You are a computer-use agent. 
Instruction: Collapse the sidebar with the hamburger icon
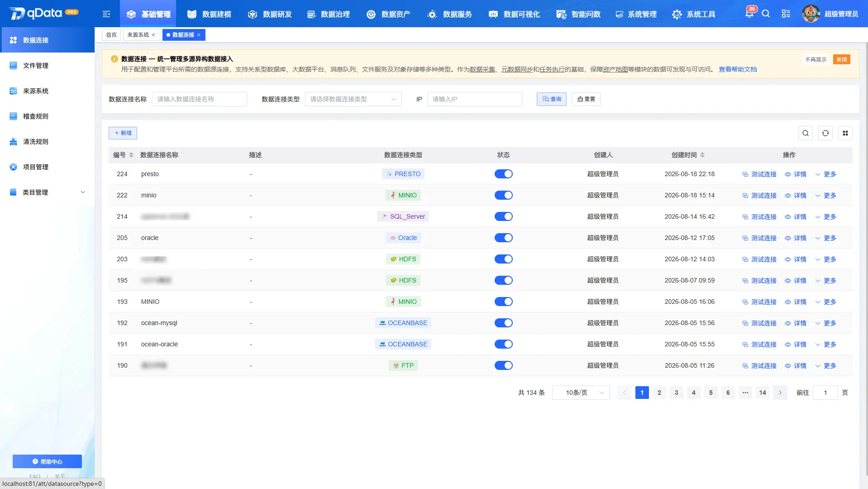[x=106, y=14]
